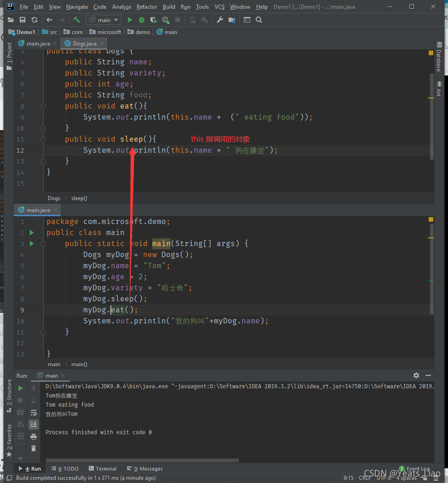Clear all Run console output with trash icon

tap(34, 448)
